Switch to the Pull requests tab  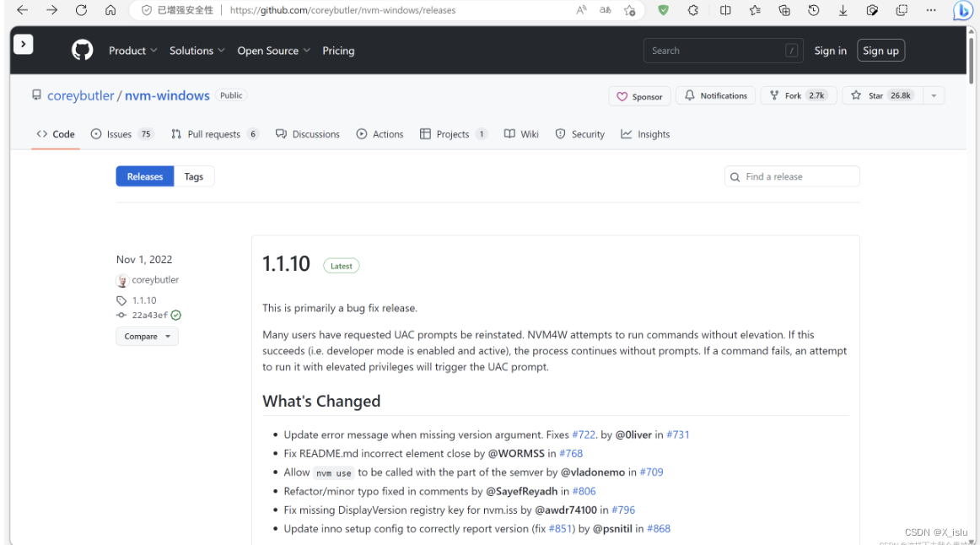tap(214, 134)
